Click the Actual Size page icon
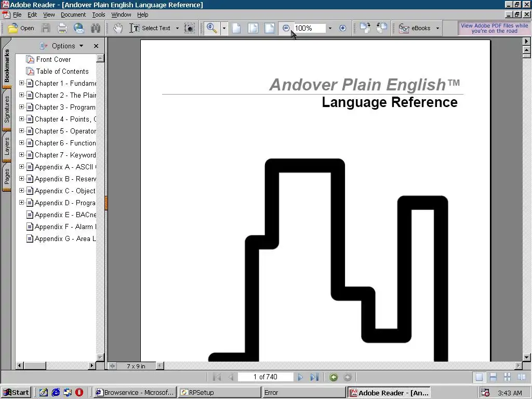532x399 pixels. [x=236, y=28]
